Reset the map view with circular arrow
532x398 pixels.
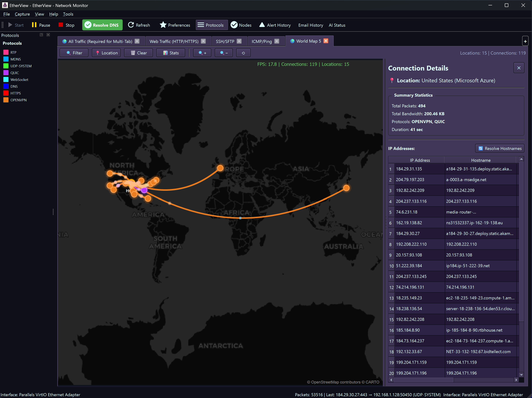point(243,53)
